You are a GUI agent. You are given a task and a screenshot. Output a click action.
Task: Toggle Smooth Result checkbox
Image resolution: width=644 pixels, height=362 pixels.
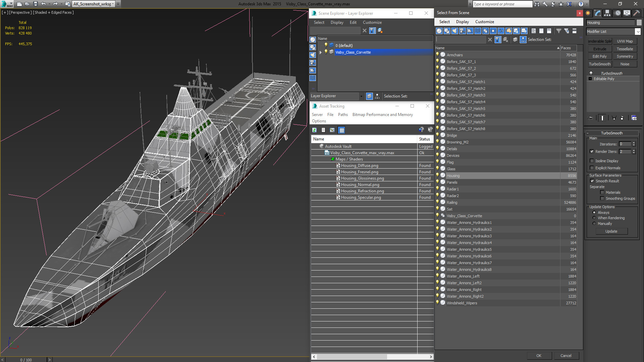592,181
